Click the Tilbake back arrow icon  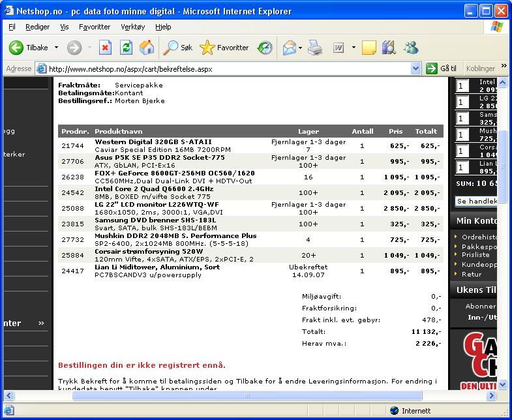coord(16,48)
